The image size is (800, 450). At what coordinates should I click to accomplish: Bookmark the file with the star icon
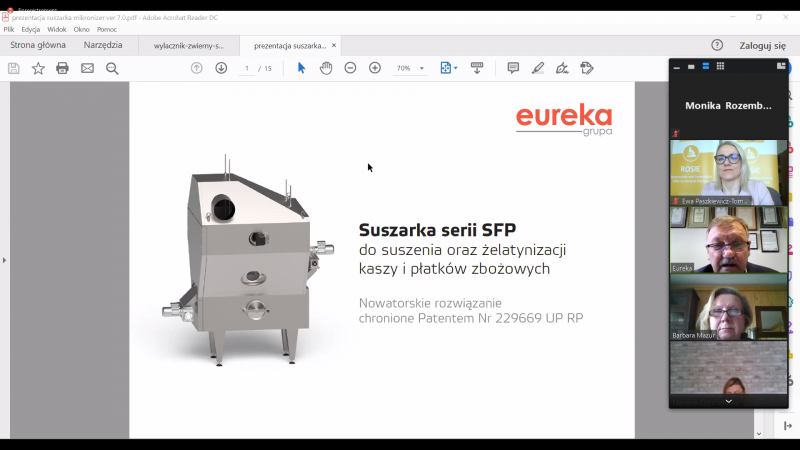(38, 68)
